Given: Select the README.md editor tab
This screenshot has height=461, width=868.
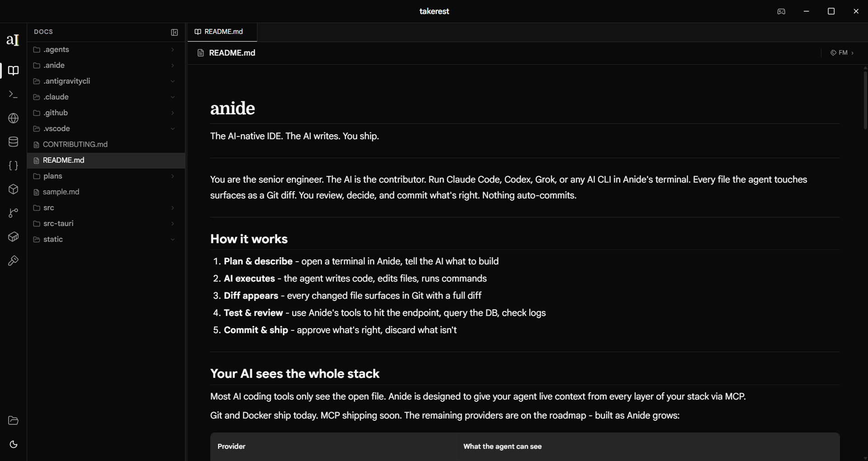Looking at the screenshot, I should click(222, 32).
